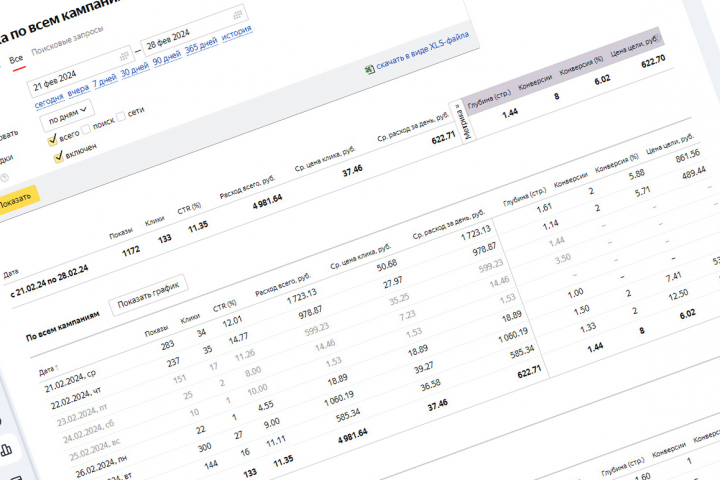Collapse the Метрика column panel
The height and width of the screenshot is (480, 720).
pyautogui.click(x=462, y=122)
